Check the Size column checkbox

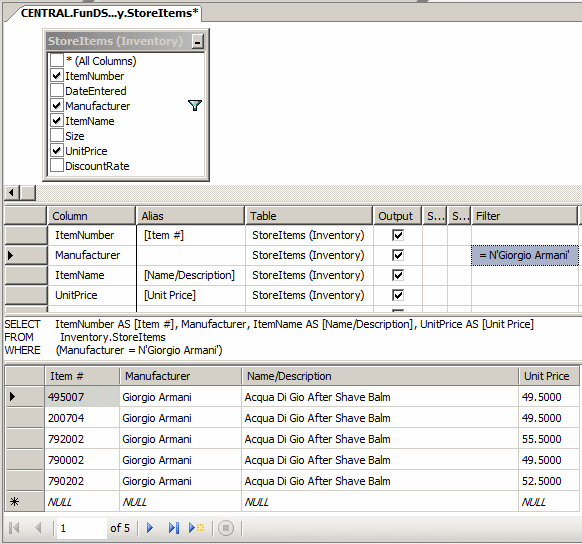(56, 135)
